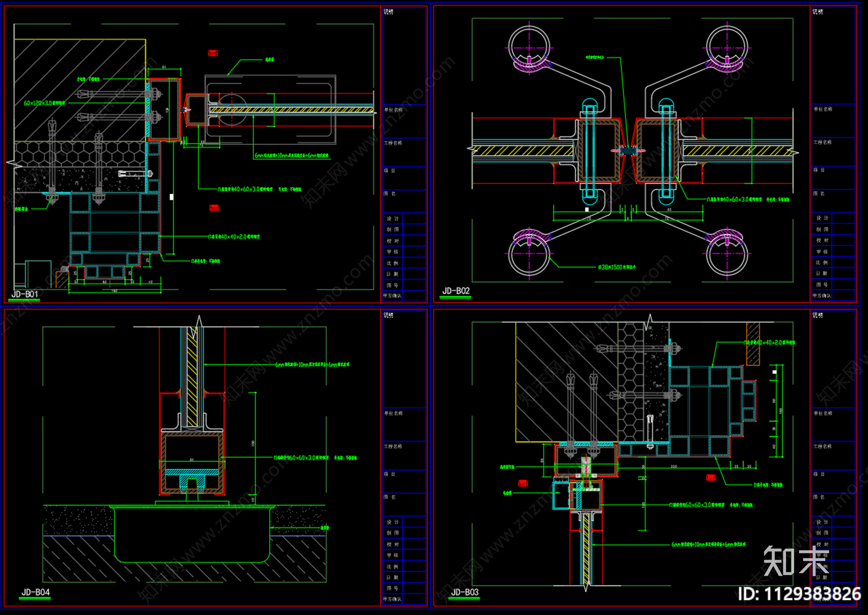Select the 60×60×3.0 annotation in JD-B03
The height and width of the screenshot is (615, 868).
pos(711,505)
